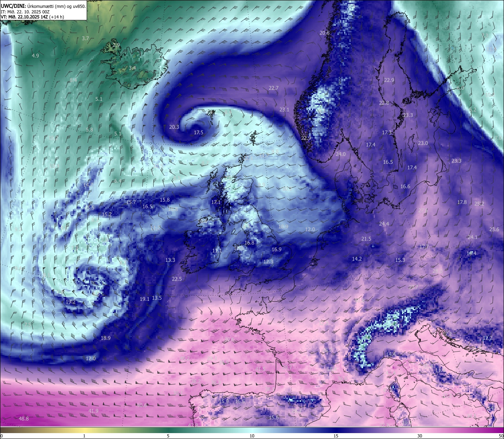
Task: Click the 4.9 value label
Action: tap(35, 56)
